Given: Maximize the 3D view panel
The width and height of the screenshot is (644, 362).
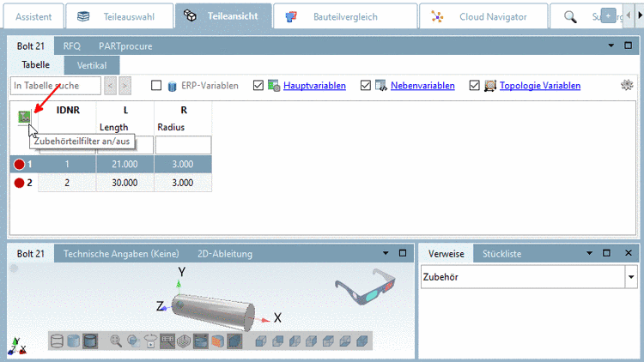Looking at the screenshot, I should click(403, 253).
